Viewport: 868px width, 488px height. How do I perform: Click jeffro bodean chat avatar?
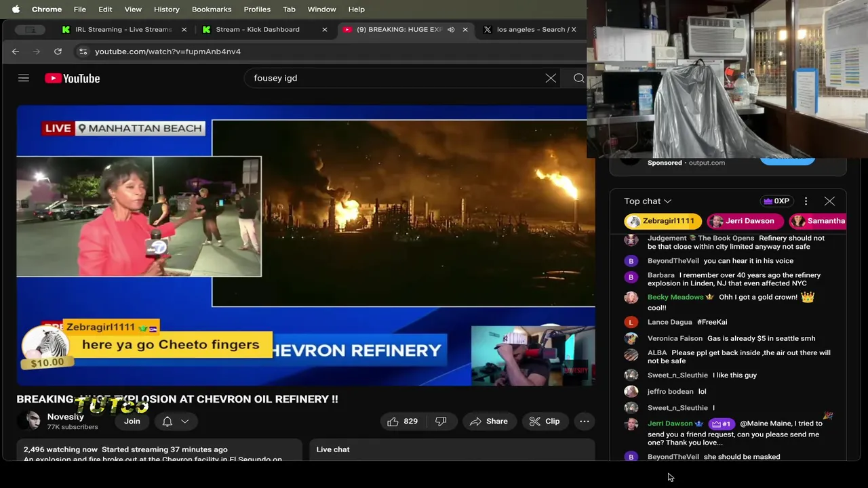[x=631, y=392]
